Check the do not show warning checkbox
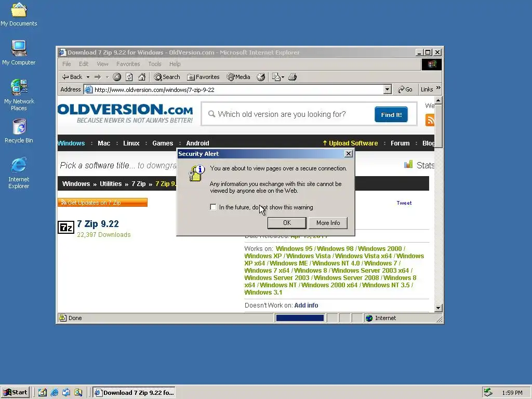This screenshot has width=532, height=399. (213, 207)
